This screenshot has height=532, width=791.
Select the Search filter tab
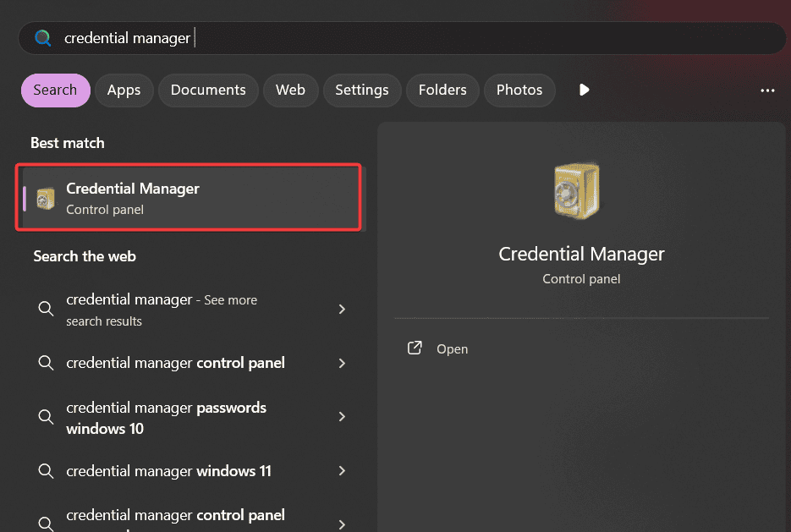56,90
